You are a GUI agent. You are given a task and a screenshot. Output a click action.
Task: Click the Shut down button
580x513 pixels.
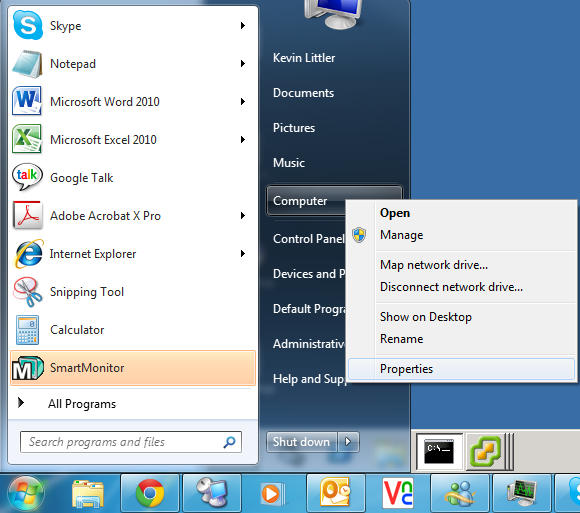301,442
